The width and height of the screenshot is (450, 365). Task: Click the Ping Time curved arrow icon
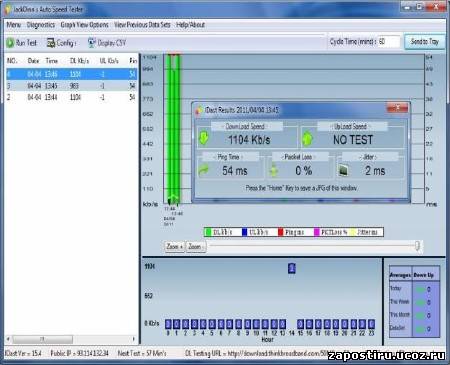203,170
